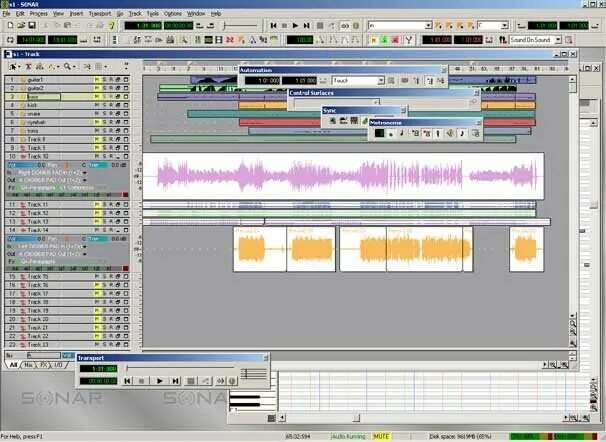Click the MUTE indicator in status bar
Screen dimensions: 606x442
click(381, 437)
